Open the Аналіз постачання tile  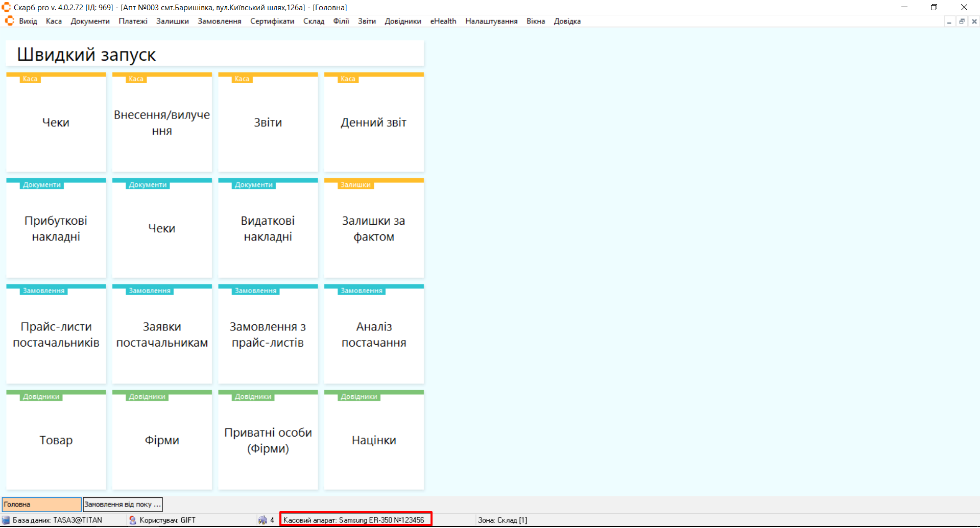[373, 334]
